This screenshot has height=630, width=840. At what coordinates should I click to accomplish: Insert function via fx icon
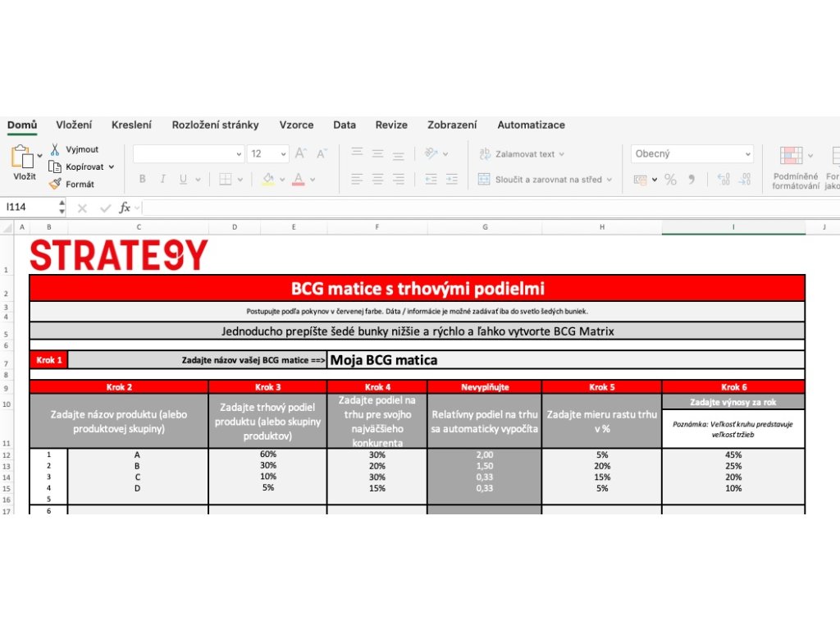[125, 208]
